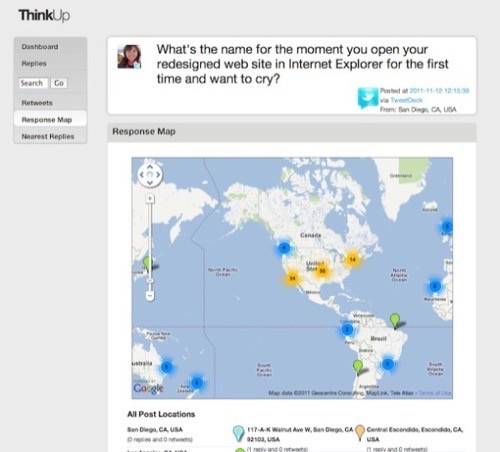The image size is (500, 452).
Task: Click the Search input field
Action: point(33,83)
